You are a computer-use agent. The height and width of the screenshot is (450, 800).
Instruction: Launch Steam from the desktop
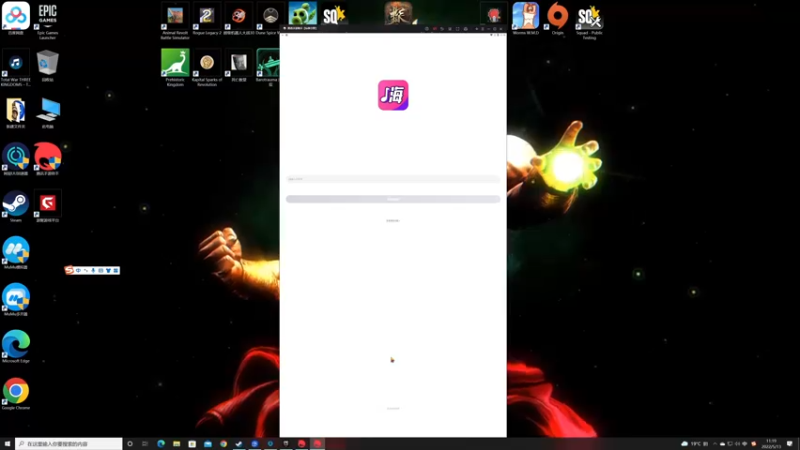[x=16, y=204]
